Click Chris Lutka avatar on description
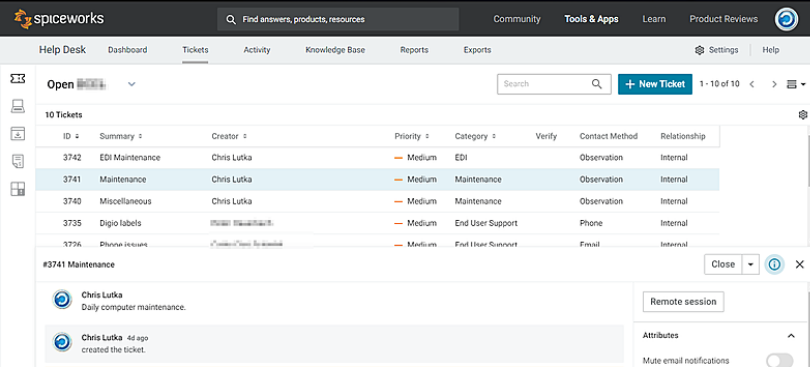The width and height of the screenshot is (810, 367). click(x=63, y=300)
